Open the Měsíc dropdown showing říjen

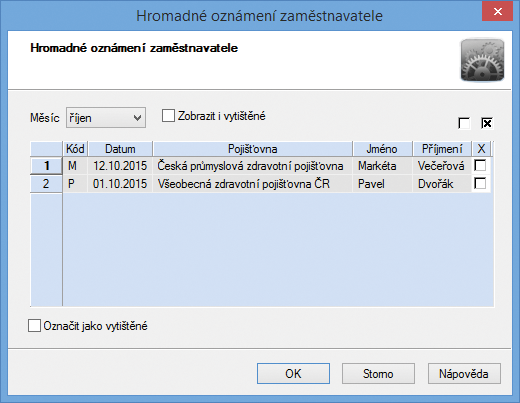coord(106,118)
